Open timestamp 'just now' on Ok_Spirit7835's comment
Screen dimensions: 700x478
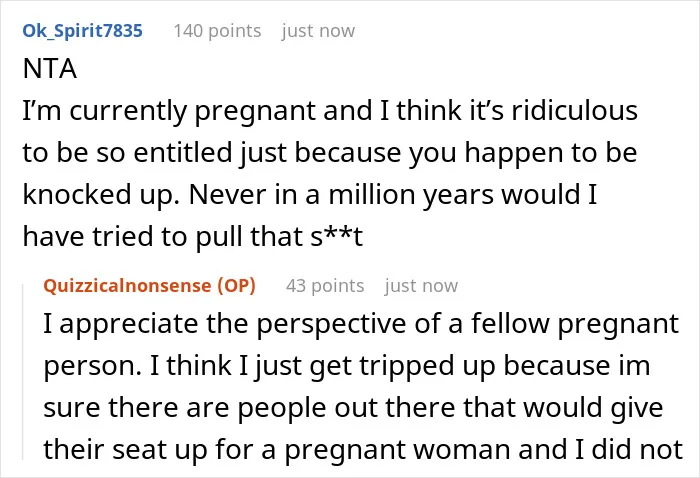pos(318,31)
